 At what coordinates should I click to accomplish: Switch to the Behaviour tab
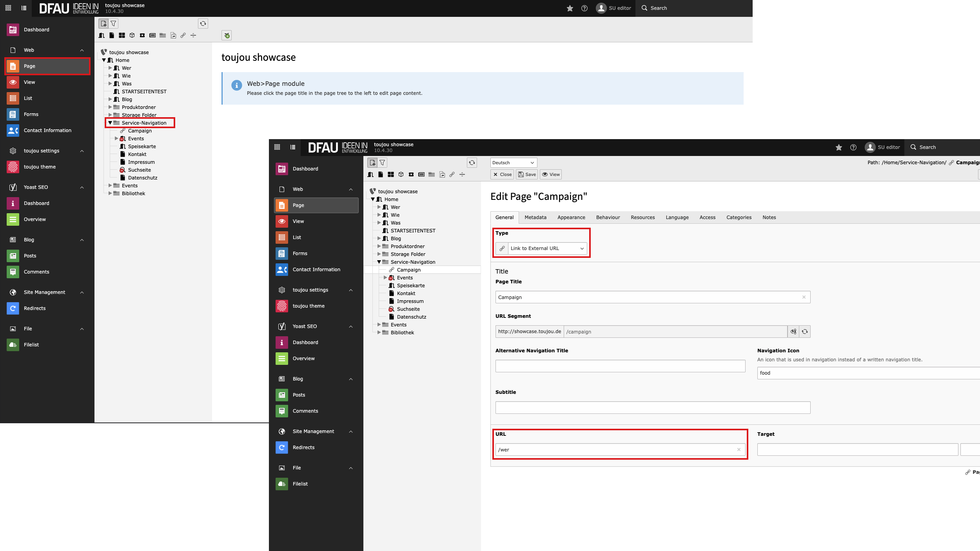608,217
